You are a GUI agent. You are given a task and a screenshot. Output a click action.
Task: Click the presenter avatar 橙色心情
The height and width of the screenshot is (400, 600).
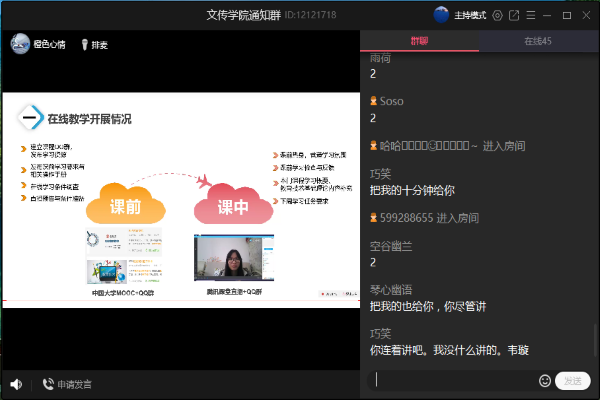(18, 44)
